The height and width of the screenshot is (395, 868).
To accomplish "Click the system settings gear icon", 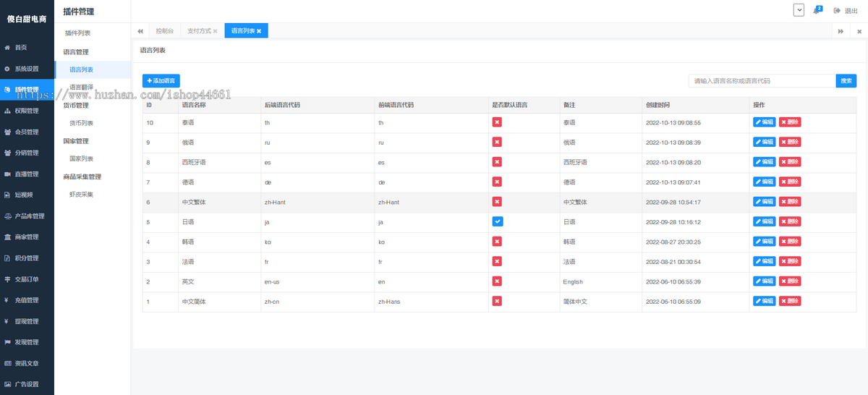I will pyautogui.click(x=8, y=69).
